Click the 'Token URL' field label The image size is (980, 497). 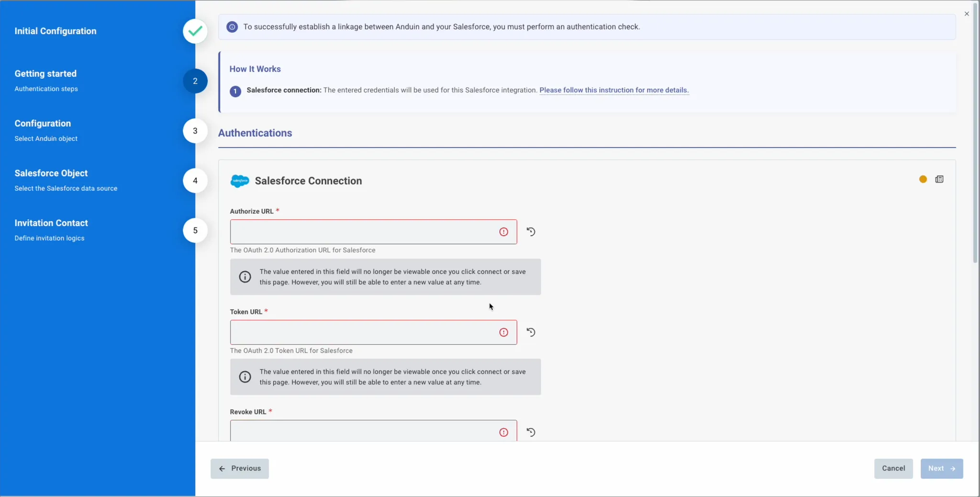(246, 312)
